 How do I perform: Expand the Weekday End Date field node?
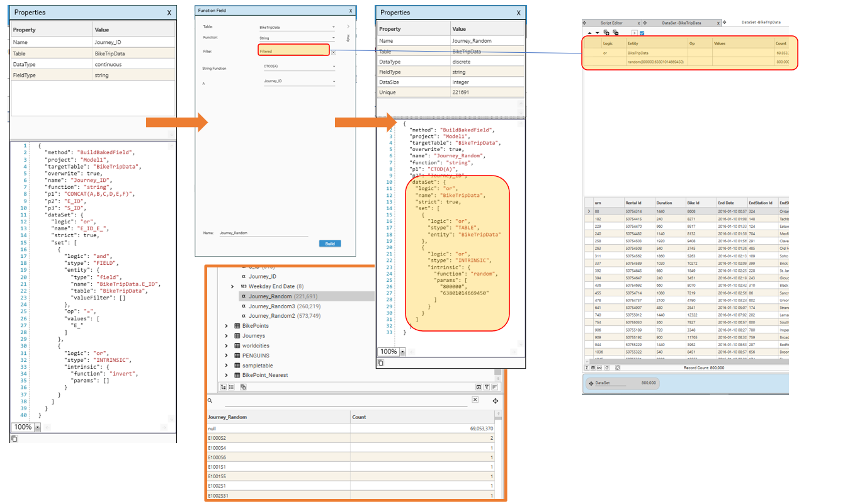(x=232, y=286)
